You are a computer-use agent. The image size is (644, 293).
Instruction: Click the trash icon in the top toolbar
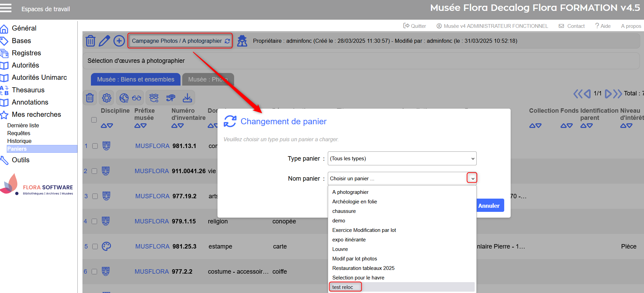point(90,41)
